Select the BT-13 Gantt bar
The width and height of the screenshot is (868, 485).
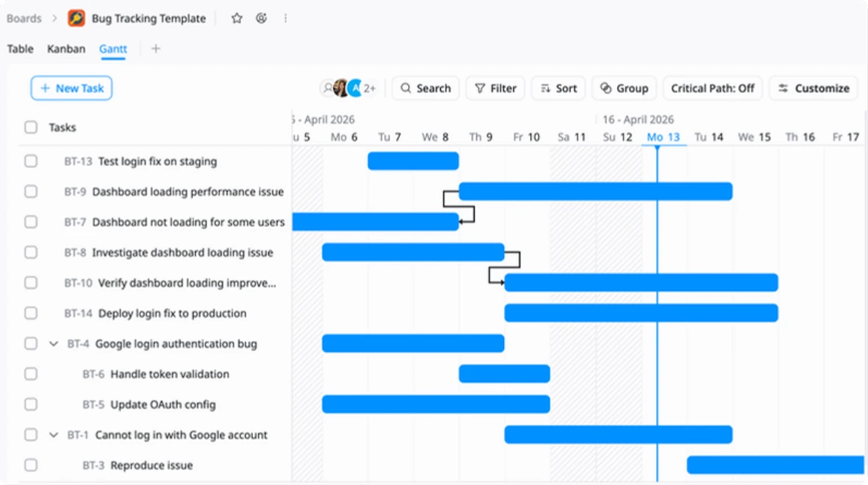coord(413,161)
